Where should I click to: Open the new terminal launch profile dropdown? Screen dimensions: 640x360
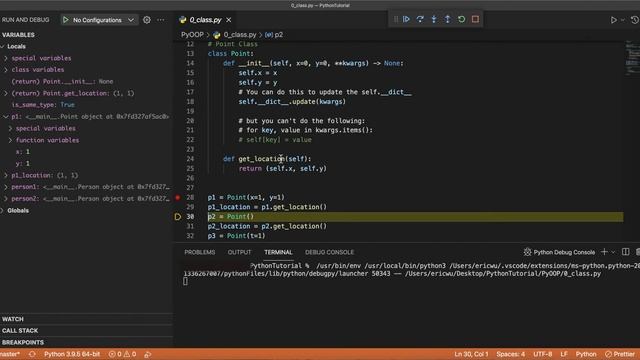click(x=613, y=252)
